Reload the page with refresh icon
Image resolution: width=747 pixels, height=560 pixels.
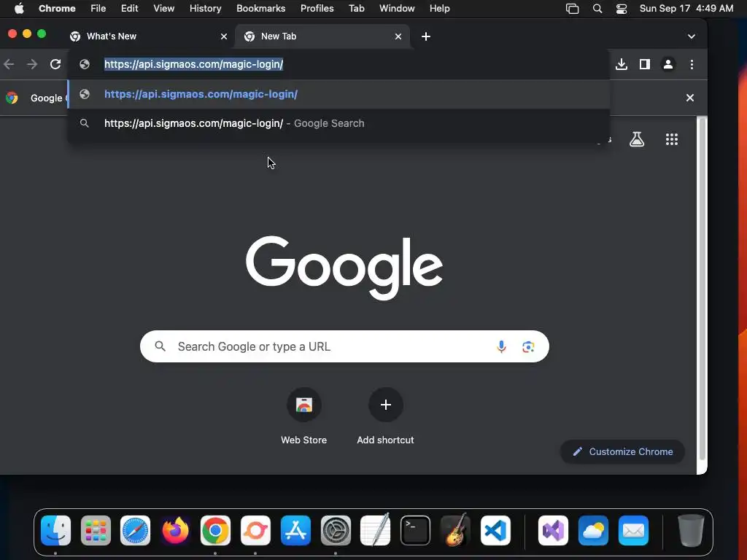[55, 64]
